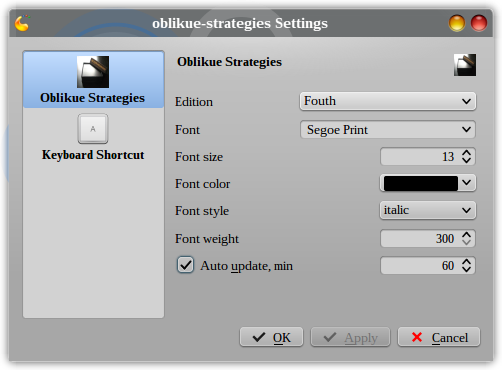Toggle the Auto update, min checkbox
Screen dimensions: 502x370
(185, 265)
